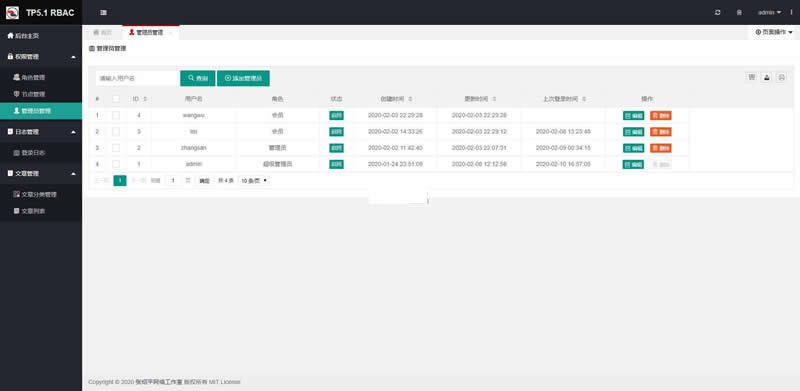Check the checkbox for the wangwu row
The image size is (800, 391).
click(116, 115)
